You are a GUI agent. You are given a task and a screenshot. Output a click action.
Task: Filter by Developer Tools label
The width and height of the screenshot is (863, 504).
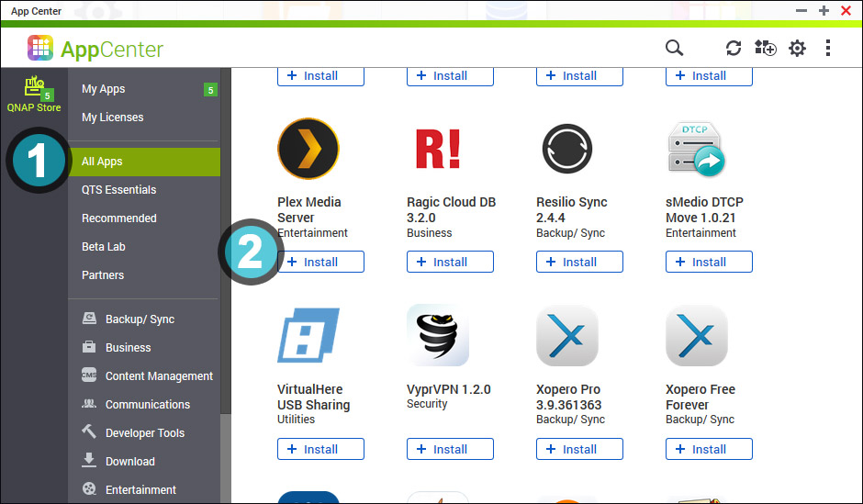coord(145,433)
